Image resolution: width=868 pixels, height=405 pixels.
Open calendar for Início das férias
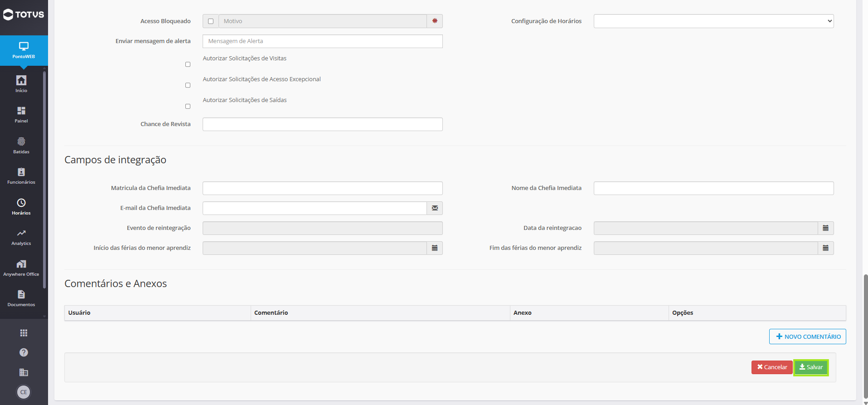(435, 248)
